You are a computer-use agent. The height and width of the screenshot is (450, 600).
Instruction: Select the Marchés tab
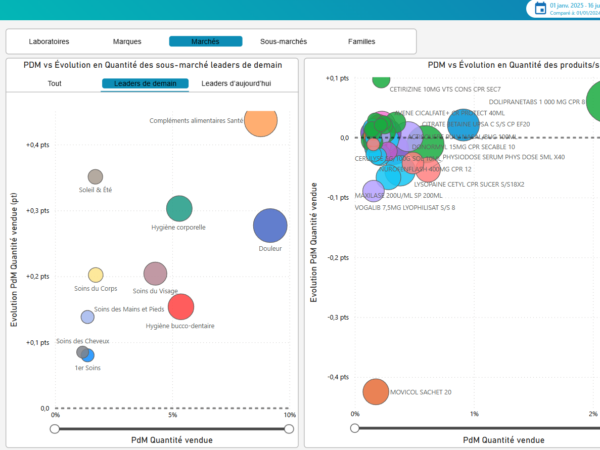coord(205,41)
